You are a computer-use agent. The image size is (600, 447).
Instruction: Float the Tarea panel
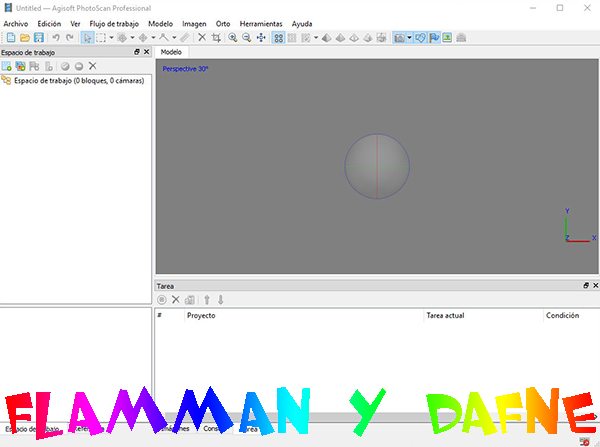586,285
